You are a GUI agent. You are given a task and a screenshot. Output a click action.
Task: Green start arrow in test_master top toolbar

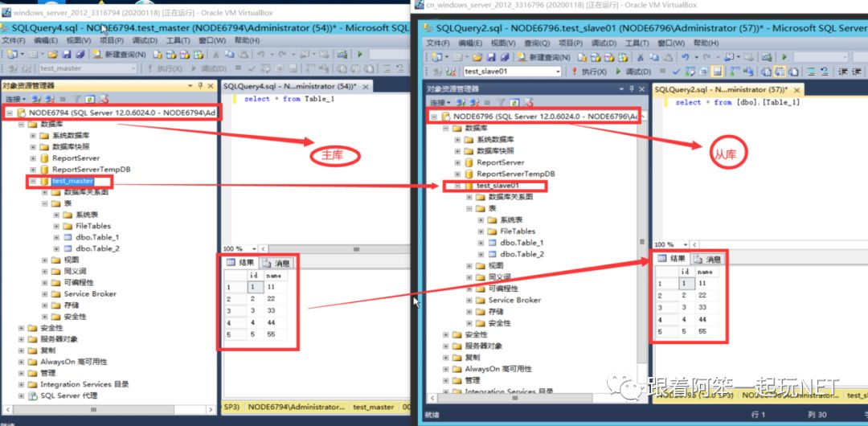click(360, 55)
